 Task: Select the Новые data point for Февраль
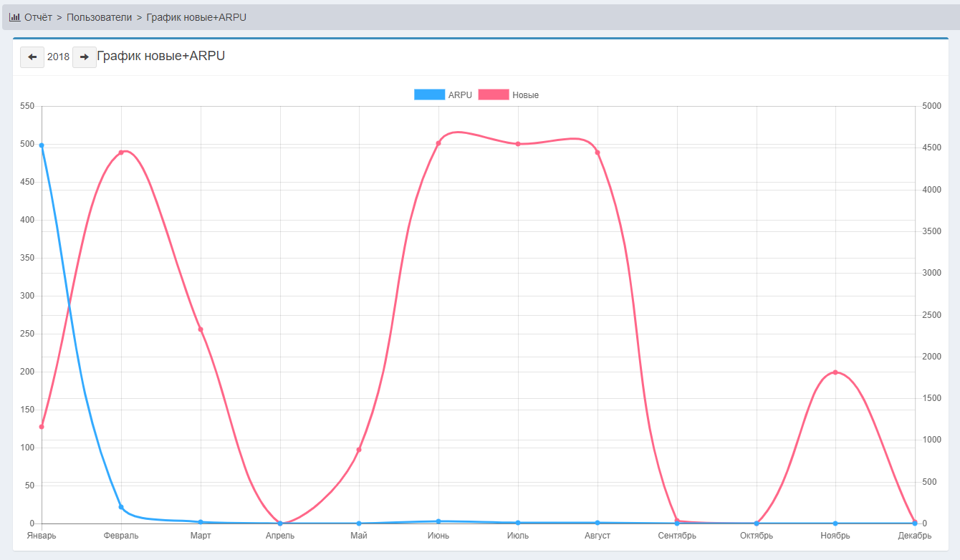point(121,153)
